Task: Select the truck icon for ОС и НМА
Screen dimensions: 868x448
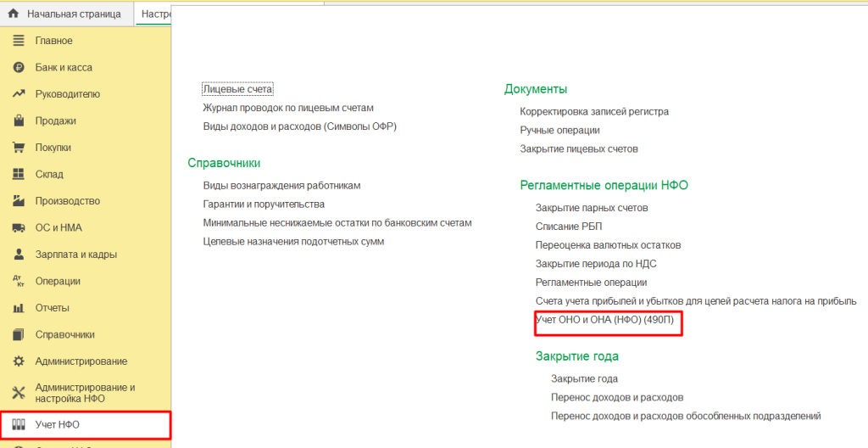Action: tap(18, 227)
